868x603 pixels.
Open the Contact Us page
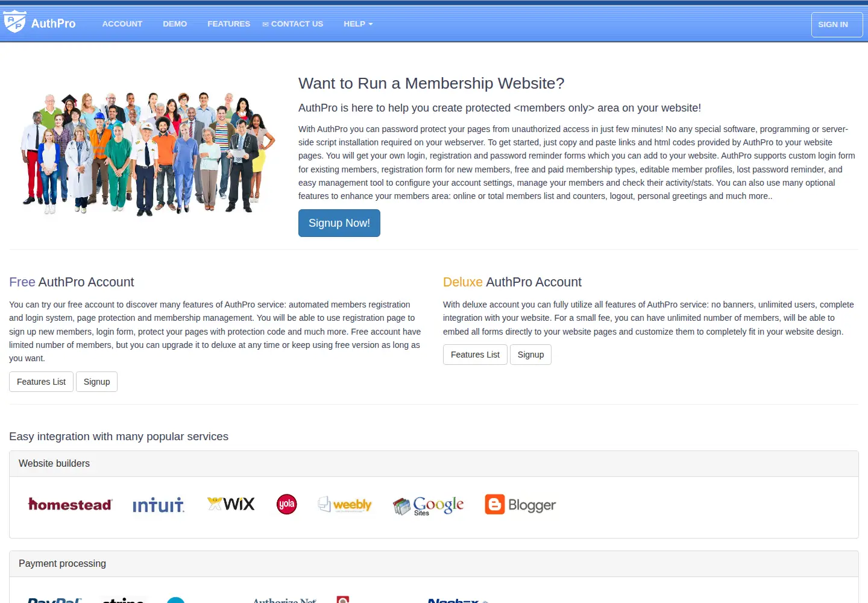pyautogui.click(x=293, y=24)
